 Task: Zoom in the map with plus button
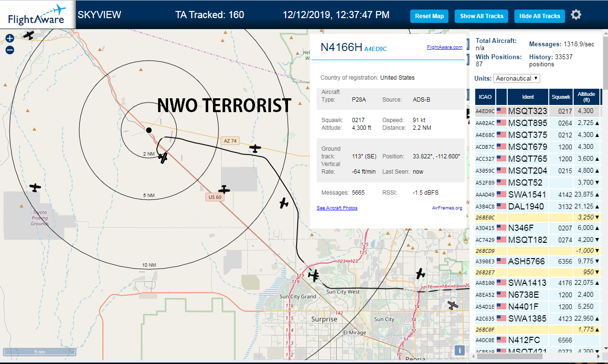(x=10, y=39)
